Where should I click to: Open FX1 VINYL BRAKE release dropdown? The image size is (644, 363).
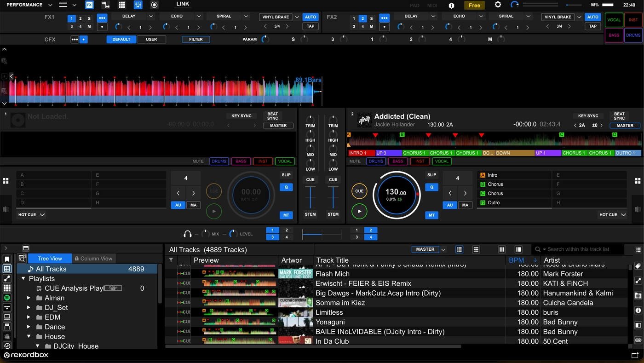(x=297, y=17)
